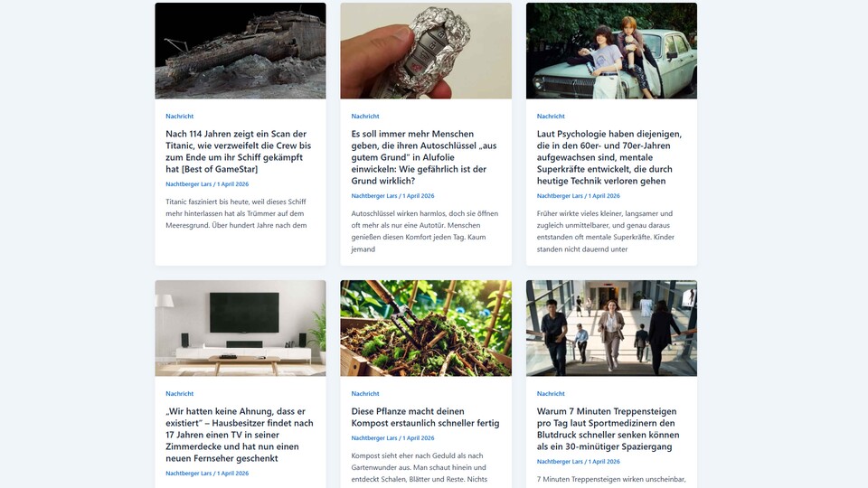Open the Titanic shipwreck scan thumbnail
This screenshot has width=868, height=488.
point(241,51)
